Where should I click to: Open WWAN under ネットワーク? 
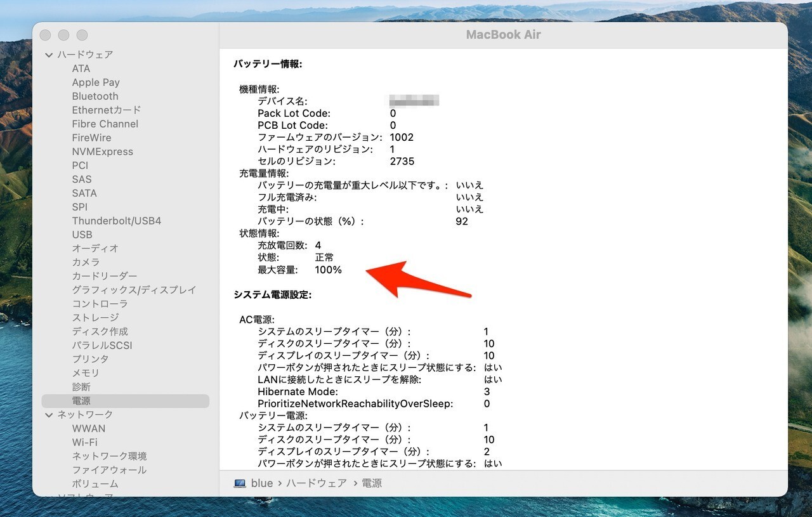point(89,429)
